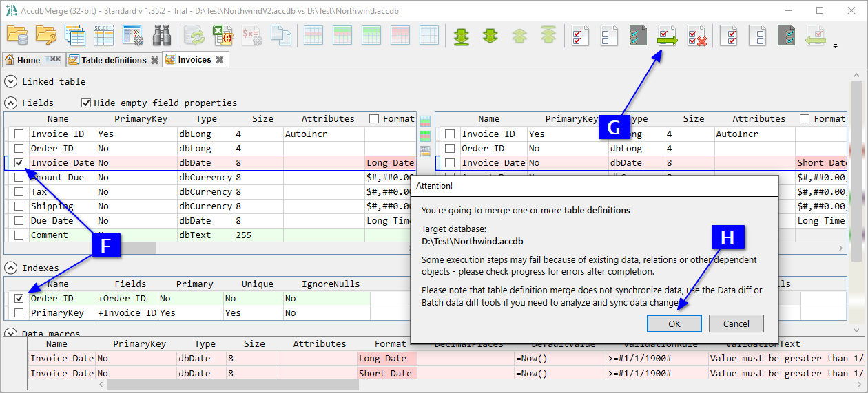Collapse the Linked table section
The width and height of the screenshot is (868, 393).
(11, 81)
